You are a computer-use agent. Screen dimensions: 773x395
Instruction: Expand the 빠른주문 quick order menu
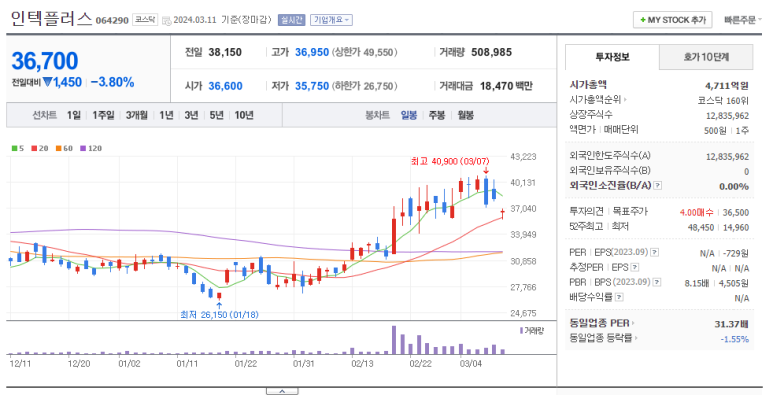pos(742,20)
